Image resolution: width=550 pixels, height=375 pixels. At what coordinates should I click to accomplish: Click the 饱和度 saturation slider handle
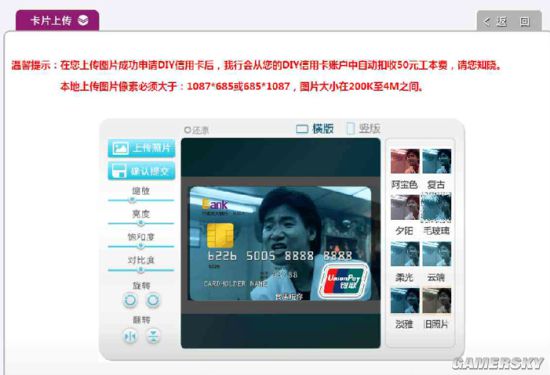[x=141, y=246]
